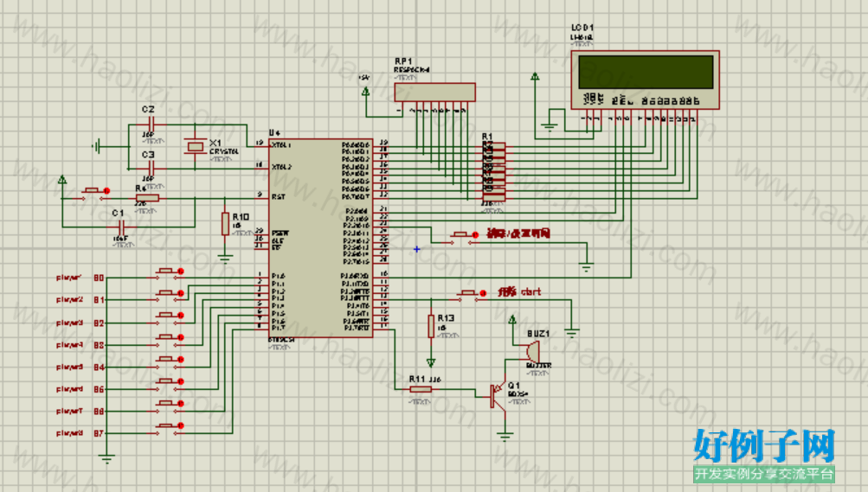Select the R13 pull-down resistor
The image size is (868, 492).
431,326
